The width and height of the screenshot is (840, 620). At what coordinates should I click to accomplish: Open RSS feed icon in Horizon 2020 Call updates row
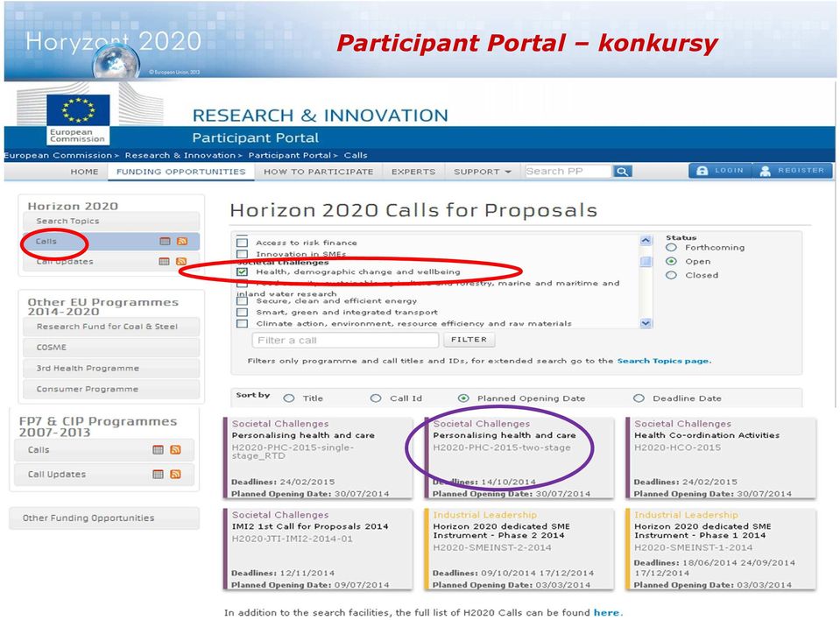point(181,261)
